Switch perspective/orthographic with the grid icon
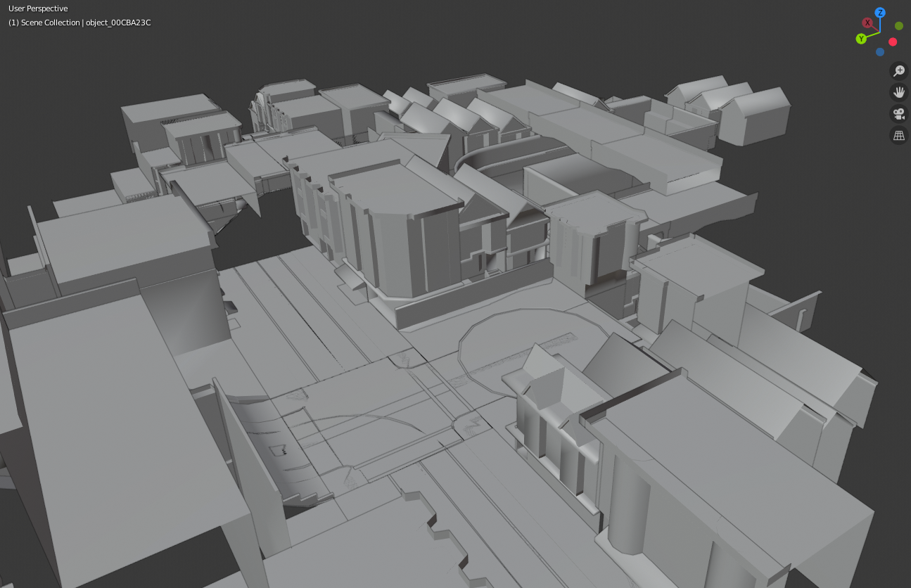The image size is (911, 588). (x=899, y=136)
